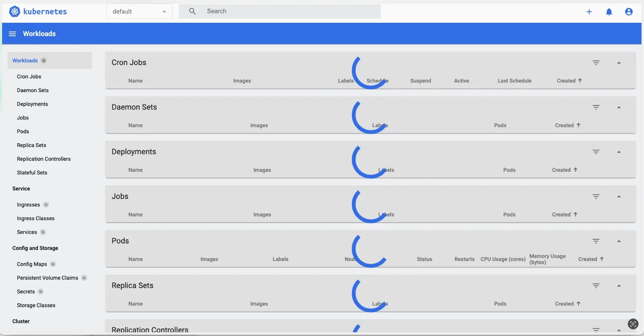Select Deployments in the sidebar
This screenshot has height=336, width=644.
[x=33, y=104]
